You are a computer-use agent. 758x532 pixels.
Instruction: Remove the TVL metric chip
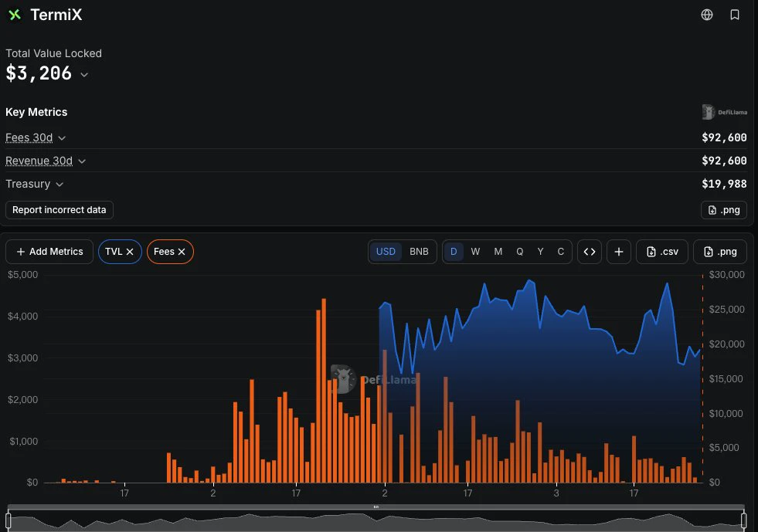(x=130, y=252)
